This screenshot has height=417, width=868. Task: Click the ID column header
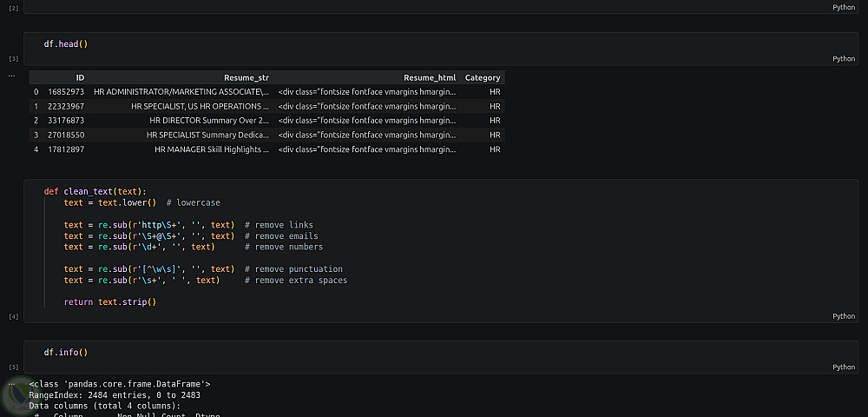(80, 78)
